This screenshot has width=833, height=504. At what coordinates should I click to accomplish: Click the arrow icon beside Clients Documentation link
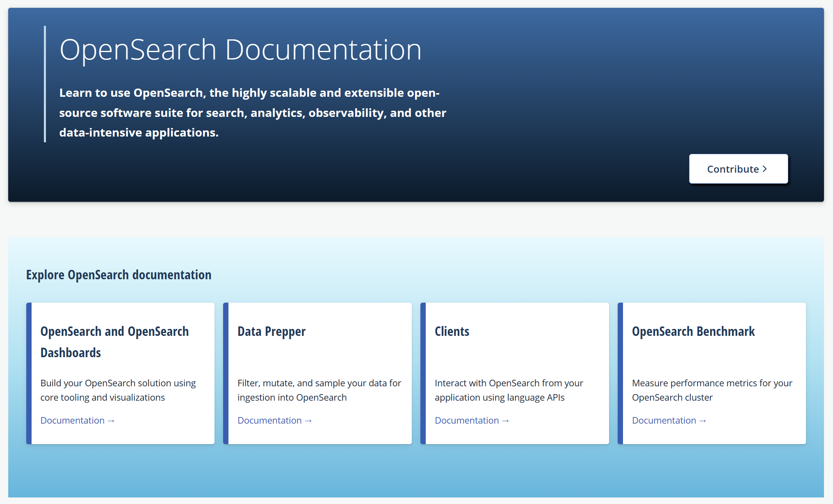pos(506,420)
